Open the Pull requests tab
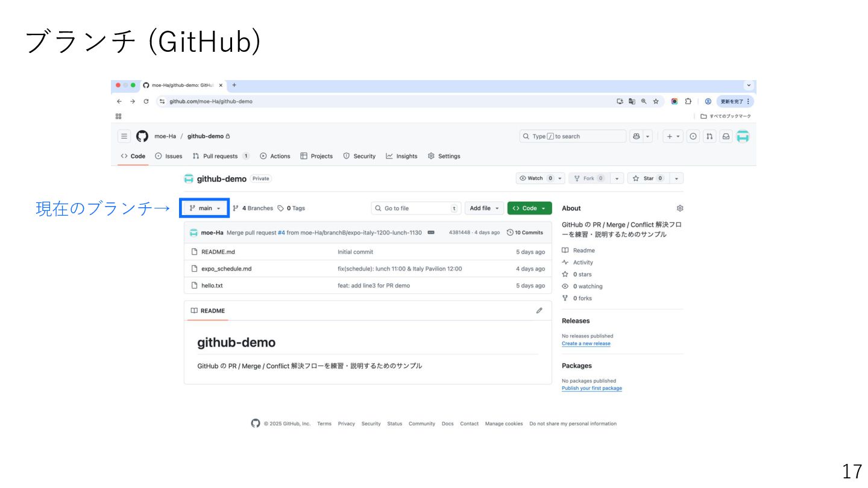868x488 pixels. click(221, 156)
